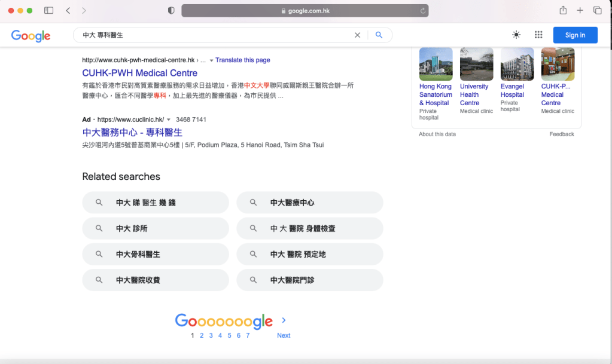Open the Google apps grid
This screenshot has height=364, width=612.
538,35
